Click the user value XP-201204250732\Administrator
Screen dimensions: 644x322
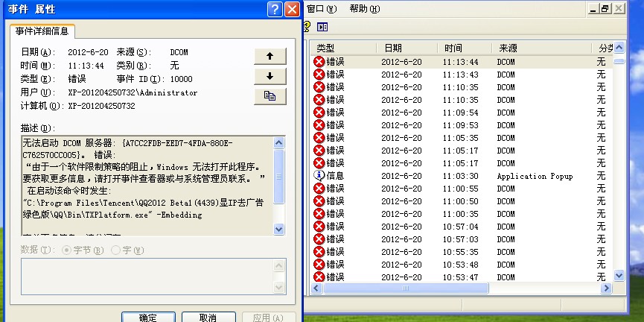click(x=133, y=92)
